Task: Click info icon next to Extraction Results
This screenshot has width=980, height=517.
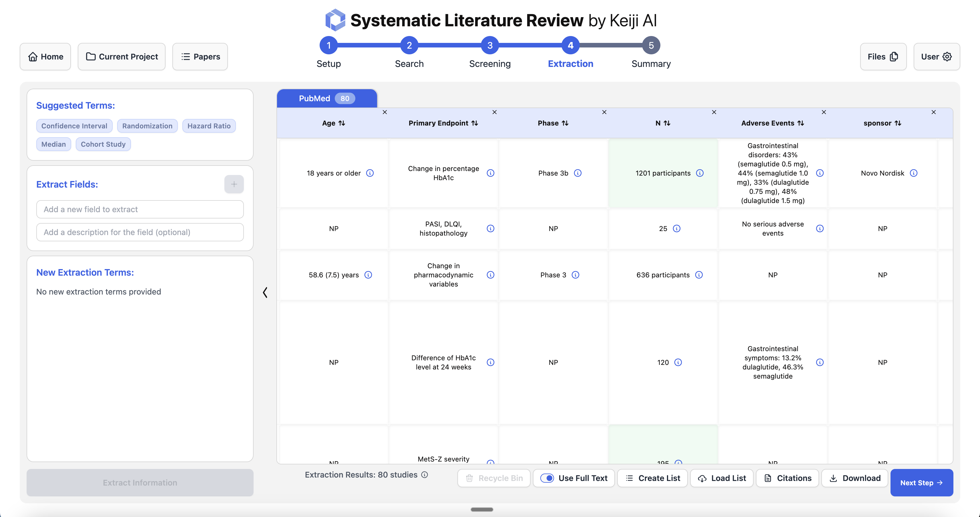Action: (425, 474)
